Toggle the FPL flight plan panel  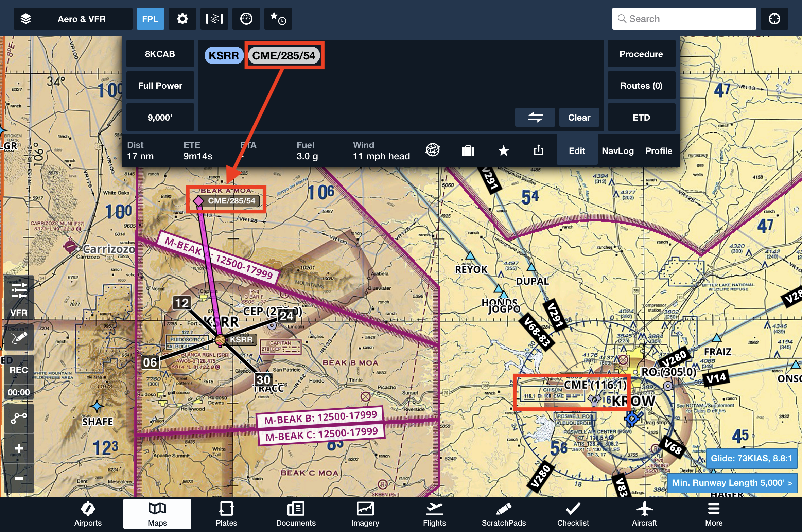tap(150, 19)
